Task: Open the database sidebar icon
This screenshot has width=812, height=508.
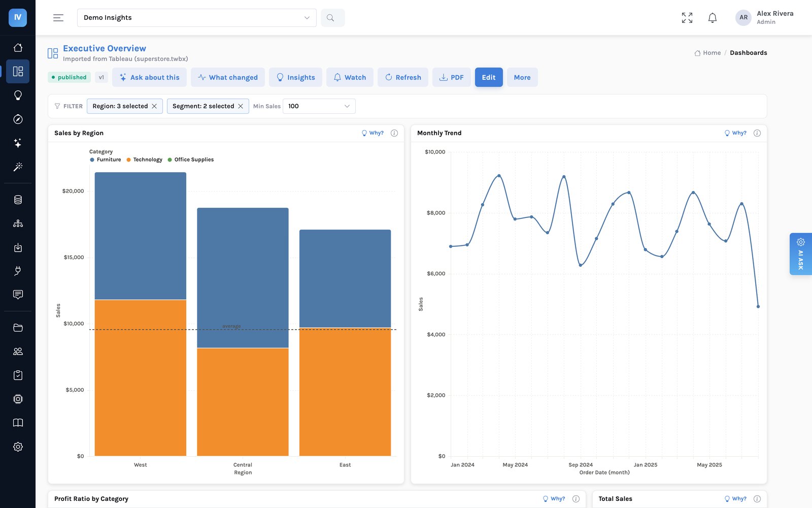Action: tap(18, 200)
